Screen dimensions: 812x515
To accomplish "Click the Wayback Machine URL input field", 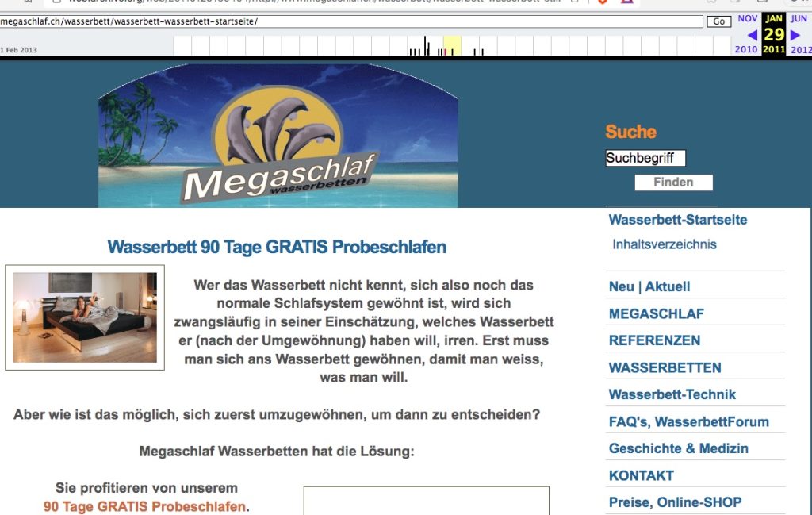I will pyautogui.click(x=351, y=21).
